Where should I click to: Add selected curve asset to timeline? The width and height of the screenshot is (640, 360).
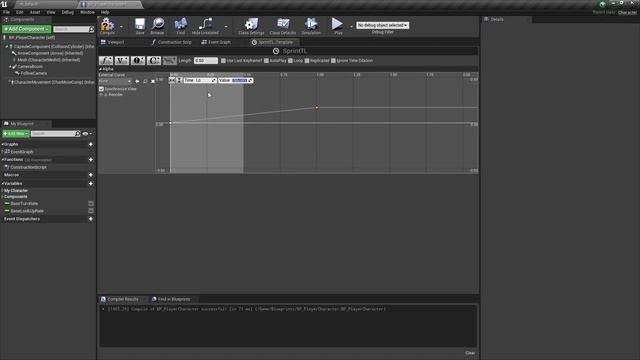point(170,60)
